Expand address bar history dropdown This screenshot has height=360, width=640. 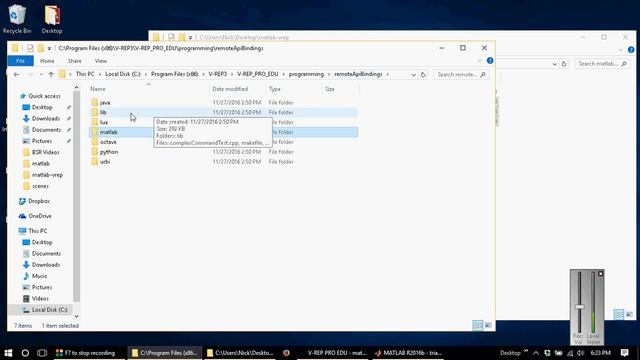click(413, 75)
